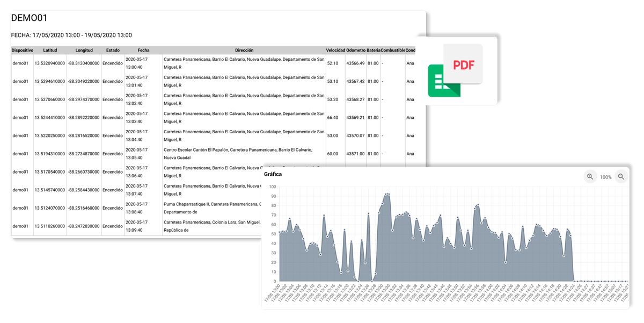644x323 pixels.
Task: Select the 2020-05-17 13:00:40 timestamp
Action: (x=136, y=63)
